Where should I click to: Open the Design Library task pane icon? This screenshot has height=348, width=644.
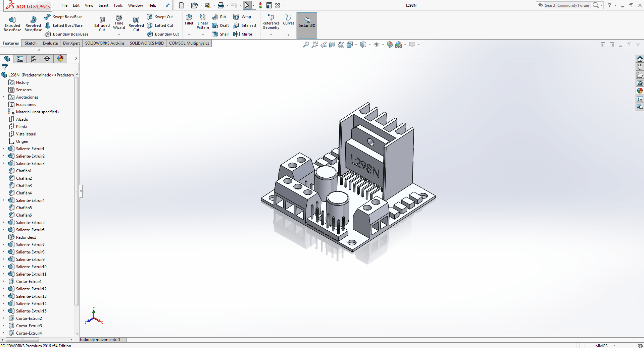[640, 67]
